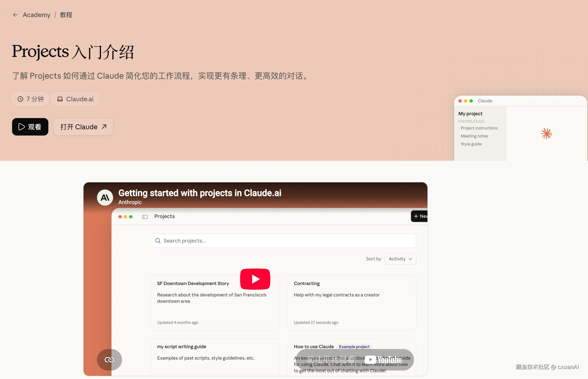Image resolution: width=588 pixels, height=379 pixels.
Task: Click Updated 4 months ago text
Action: point(177,322)
